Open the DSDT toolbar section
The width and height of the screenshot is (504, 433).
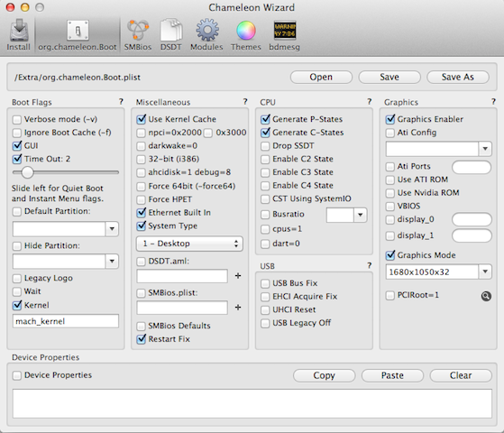(171, 35)
